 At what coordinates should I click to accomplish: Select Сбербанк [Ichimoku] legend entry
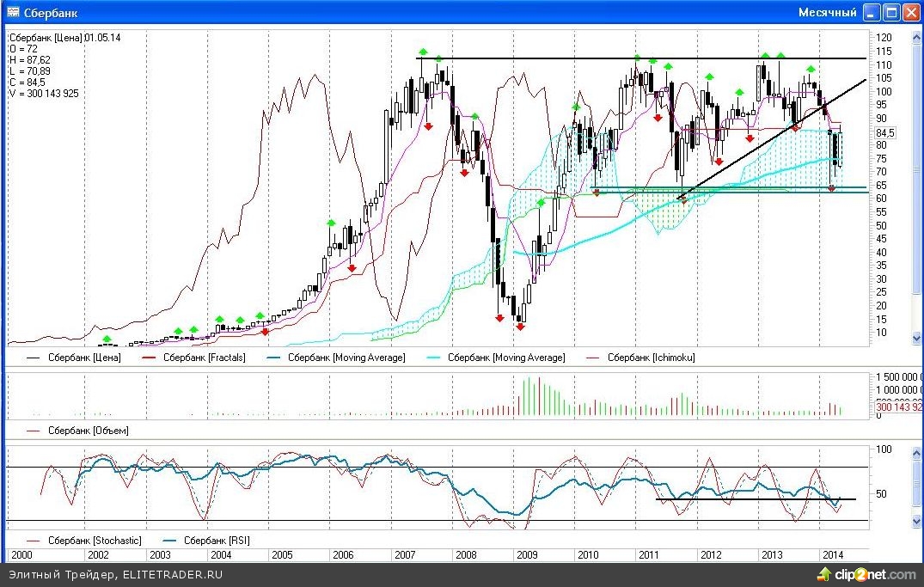(651, 358)
